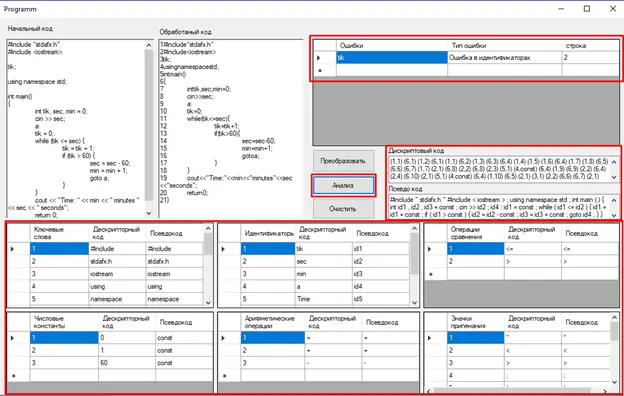Click down arrow of Знаки препинания table scrollbar
The width and height of the screenshot is (624, 396).
pos(614,382)
